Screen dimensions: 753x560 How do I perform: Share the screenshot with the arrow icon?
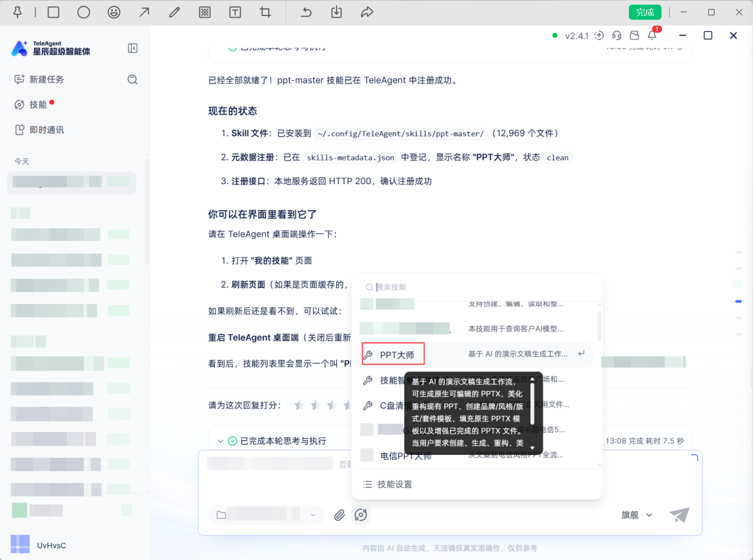point(367,12)
